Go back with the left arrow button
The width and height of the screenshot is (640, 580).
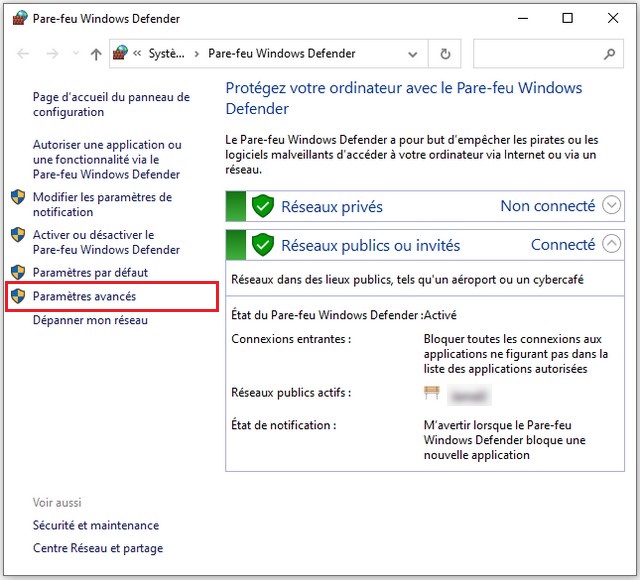pos(23,53)
